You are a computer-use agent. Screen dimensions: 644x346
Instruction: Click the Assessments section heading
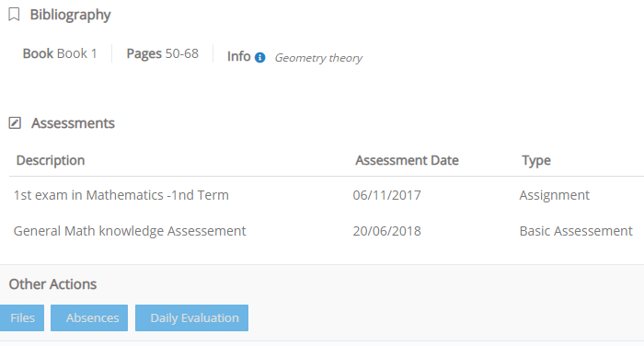pos(73,123)
